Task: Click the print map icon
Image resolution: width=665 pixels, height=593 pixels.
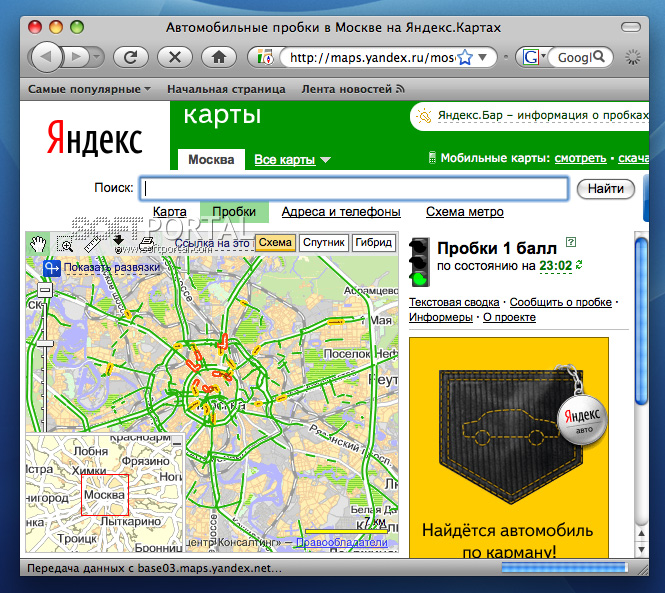Action: 146,243
